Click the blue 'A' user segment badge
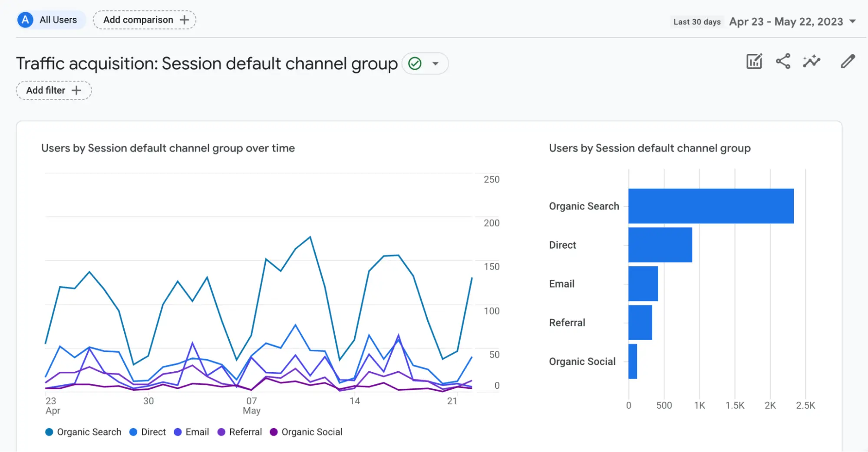The image size is (868, 452). click(x=26, y=20)
